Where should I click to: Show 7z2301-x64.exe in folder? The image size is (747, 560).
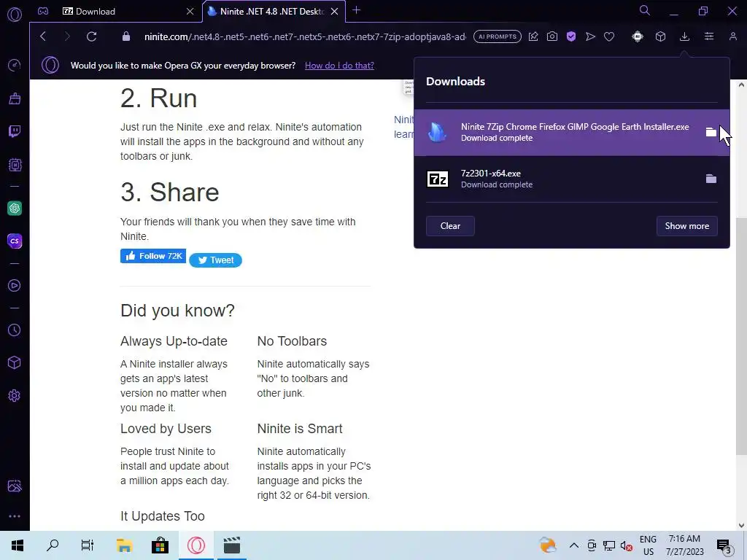pos(711,179)
